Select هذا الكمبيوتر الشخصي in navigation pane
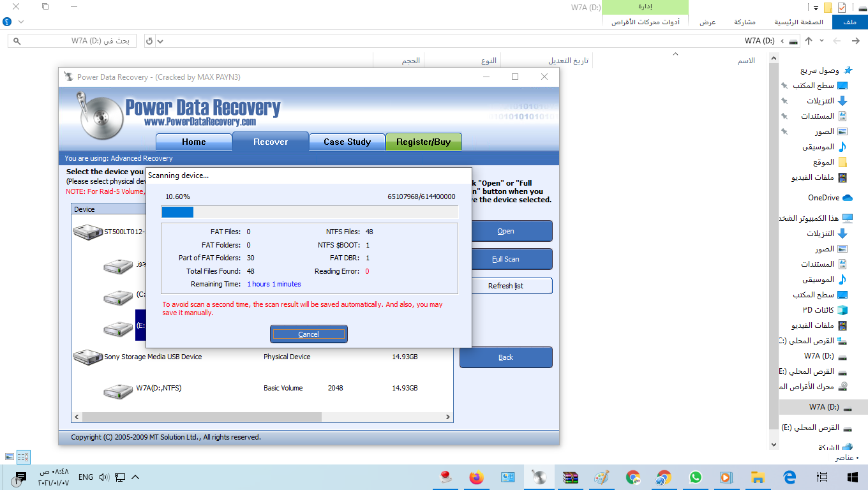 (817, 218)
